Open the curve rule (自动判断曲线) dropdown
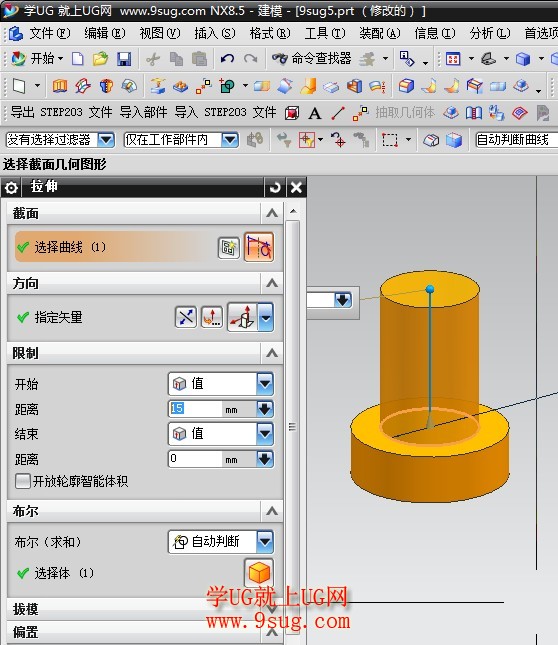 pos(516,140)
